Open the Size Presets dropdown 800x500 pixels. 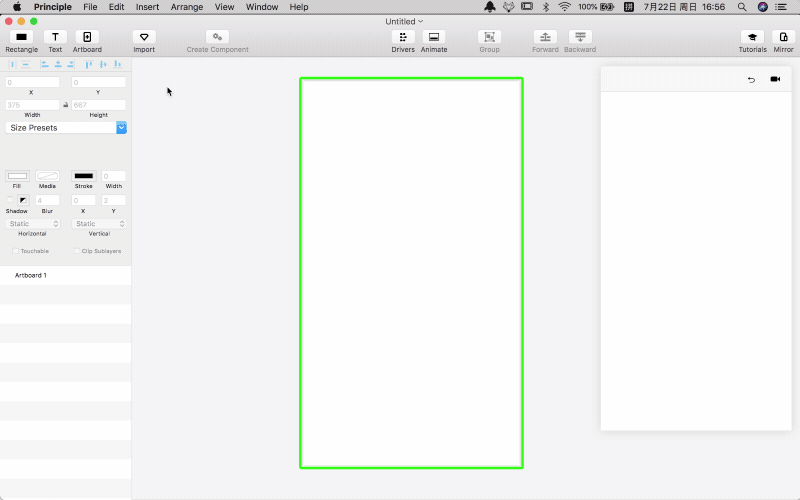tap(66, 128)
